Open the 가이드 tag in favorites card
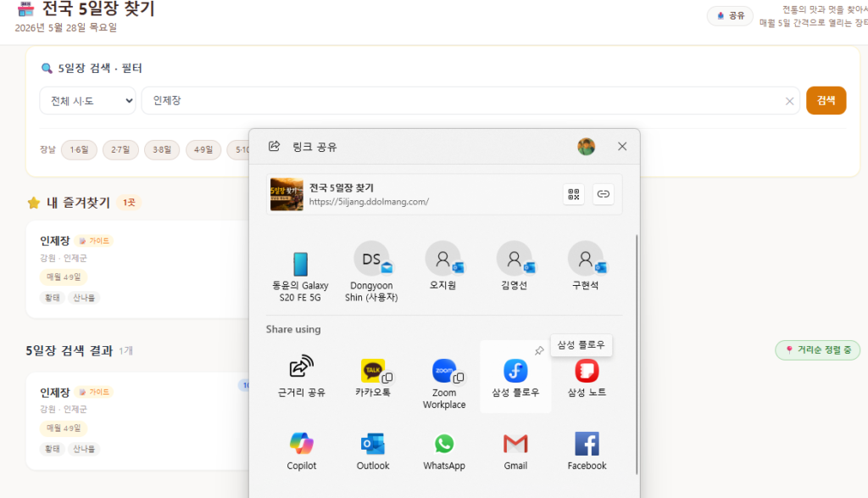868x498 pixels. pos(94,241)
